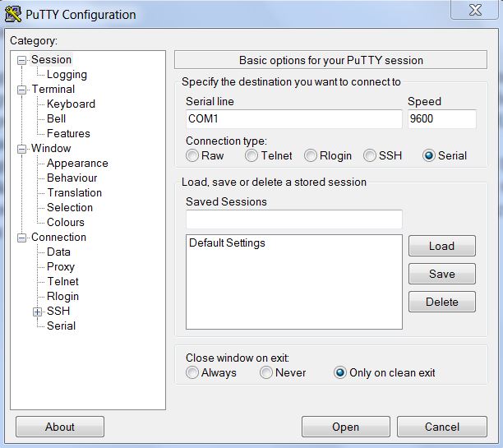Viewport: 503px width, 448px height.
Task: Select Default Settings in sessions list
Action: (x=227, y=243)
